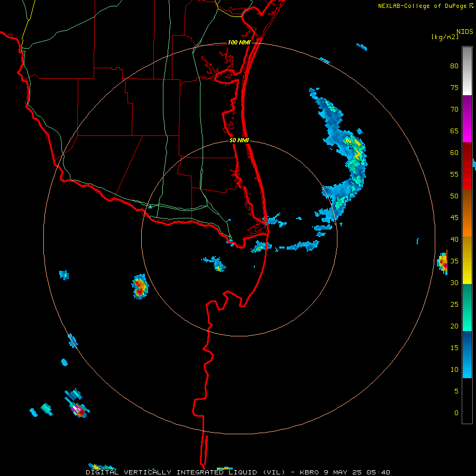Viewport: 476px width, 476px height.
Task: Click the 10 value on the color scale
Action: pos(454,370)
